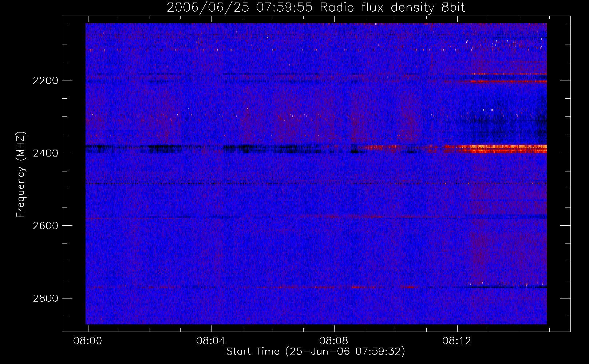Click the 08:08 time tick label
This screenshot has width=589, height=364.
pyautogui.click(x=334, y=341)
